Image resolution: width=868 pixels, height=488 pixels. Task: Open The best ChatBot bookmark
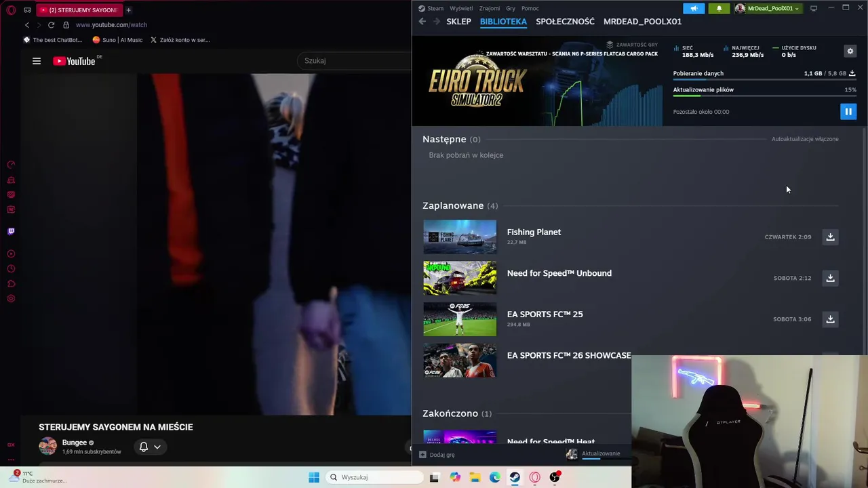click(x=53, y=40)
